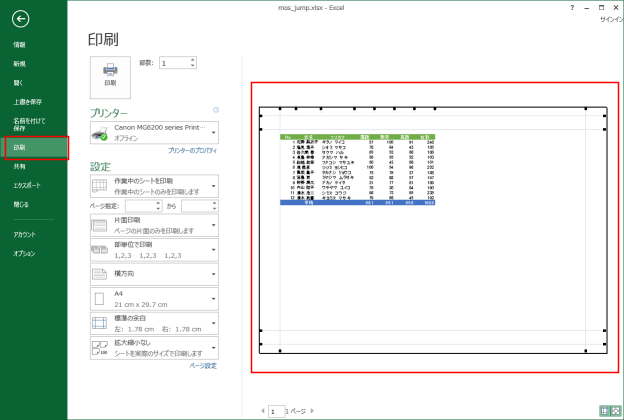Click the copies number field
This screenshot has height=420, width=624.
pos(174,63)
